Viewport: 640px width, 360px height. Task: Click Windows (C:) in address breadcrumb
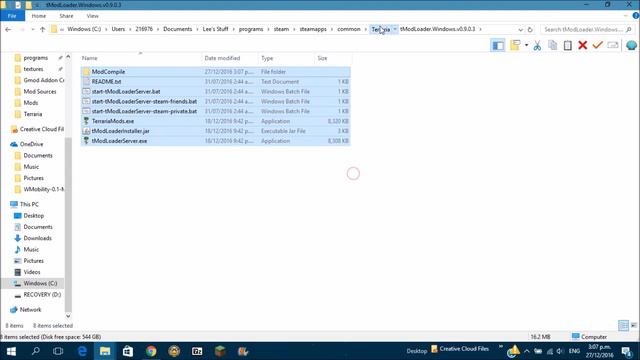pos(84,29)
